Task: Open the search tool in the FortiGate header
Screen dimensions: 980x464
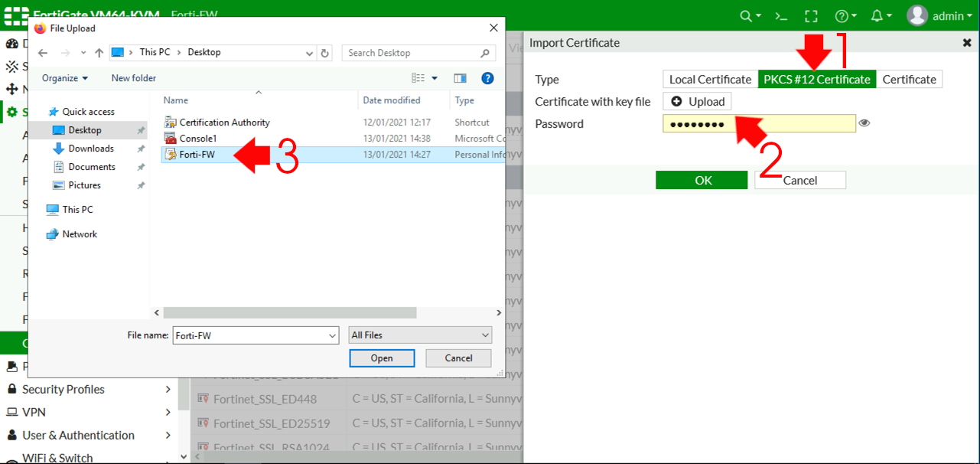Action: click(745, 15)
